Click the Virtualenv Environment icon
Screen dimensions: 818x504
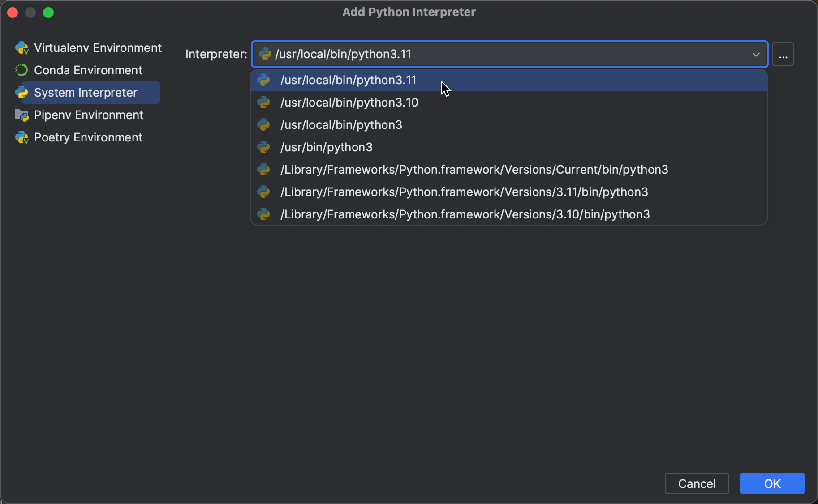[x=22, y=47]
